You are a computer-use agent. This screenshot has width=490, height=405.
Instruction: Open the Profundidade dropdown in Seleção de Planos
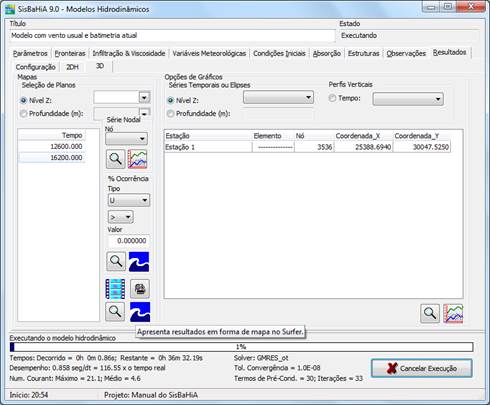click(144, 113)
